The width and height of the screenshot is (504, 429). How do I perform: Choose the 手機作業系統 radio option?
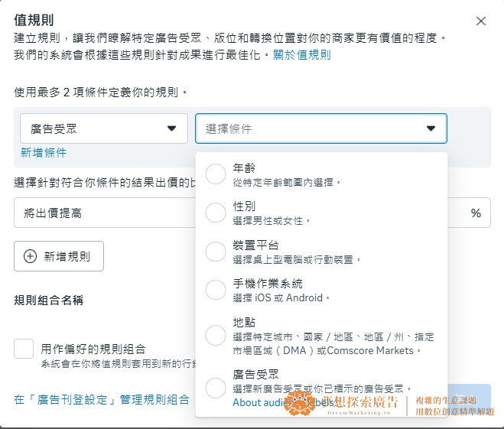tap(216, 290)
